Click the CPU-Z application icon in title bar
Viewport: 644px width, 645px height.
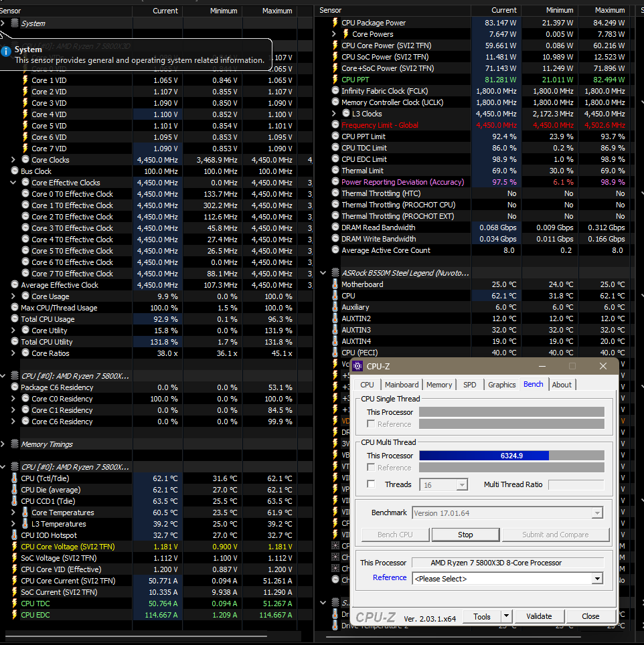point(357,366)
